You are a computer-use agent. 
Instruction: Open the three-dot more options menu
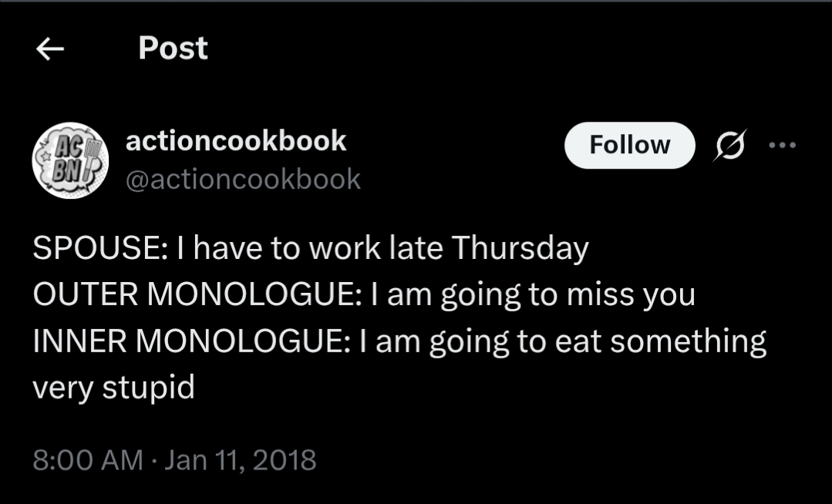point(783,145)
